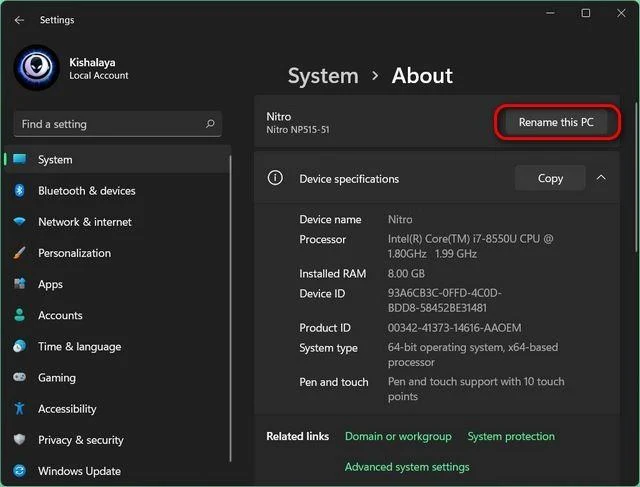Click the Accounts person icon

[x=19, y=315]
